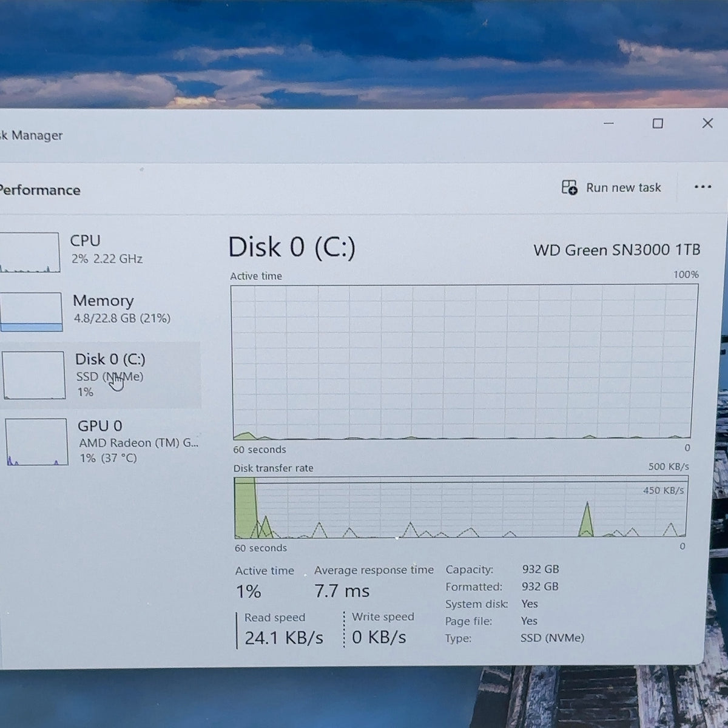Open the three-dot more options menu
The image size is (728, 728).
[x=703, y=187]
